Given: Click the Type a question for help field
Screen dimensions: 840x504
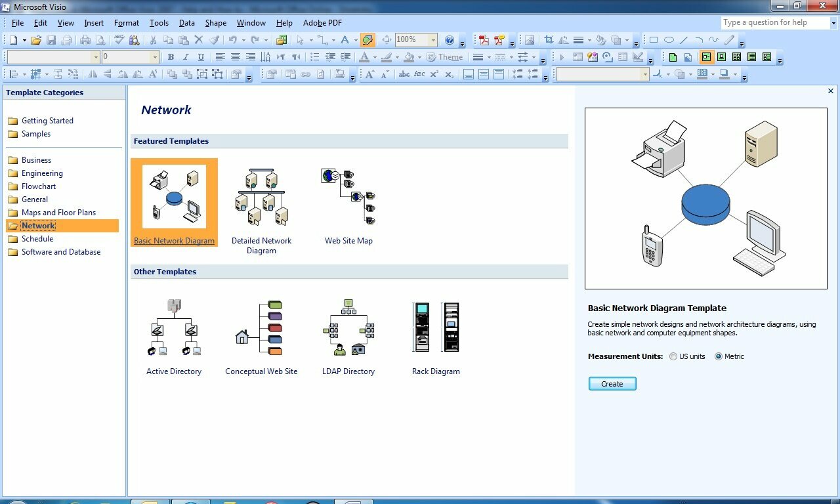Looking at the screenshot, I should (x=774, y=22).
